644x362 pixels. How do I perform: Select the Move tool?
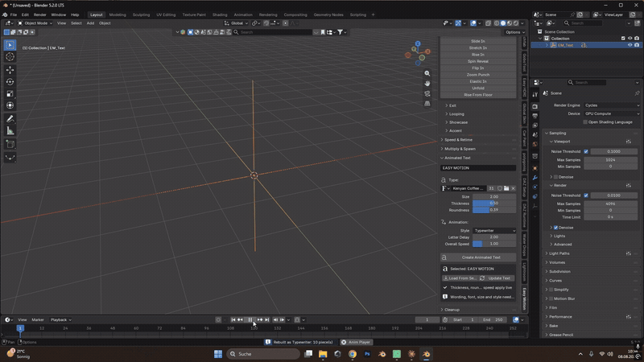(10, 70)
